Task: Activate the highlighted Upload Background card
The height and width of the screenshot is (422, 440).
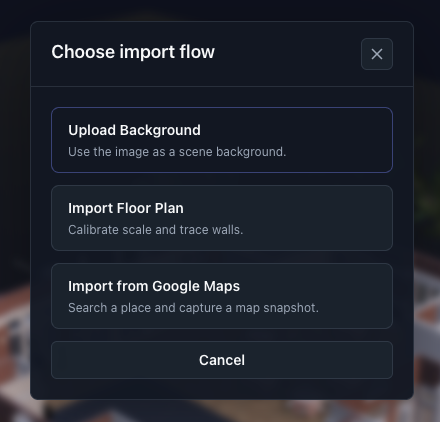Action: (x=222, y=140)
